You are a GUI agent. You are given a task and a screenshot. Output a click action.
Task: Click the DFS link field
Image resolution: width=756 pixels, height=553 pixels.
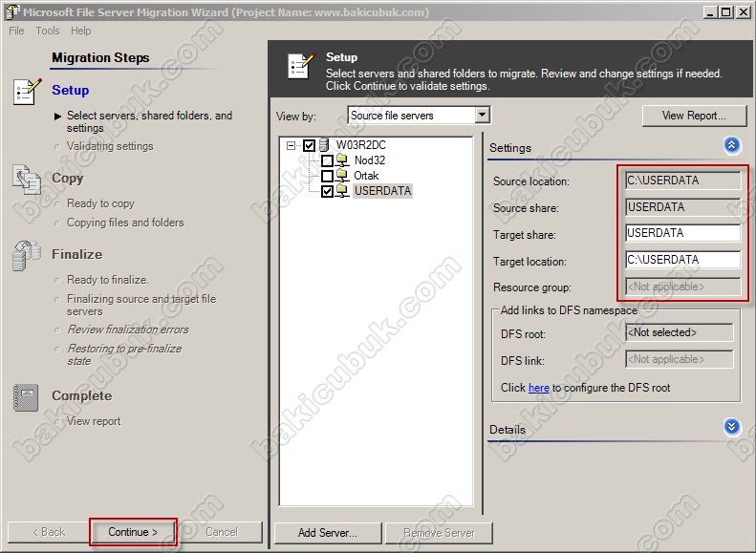[679, 359]
